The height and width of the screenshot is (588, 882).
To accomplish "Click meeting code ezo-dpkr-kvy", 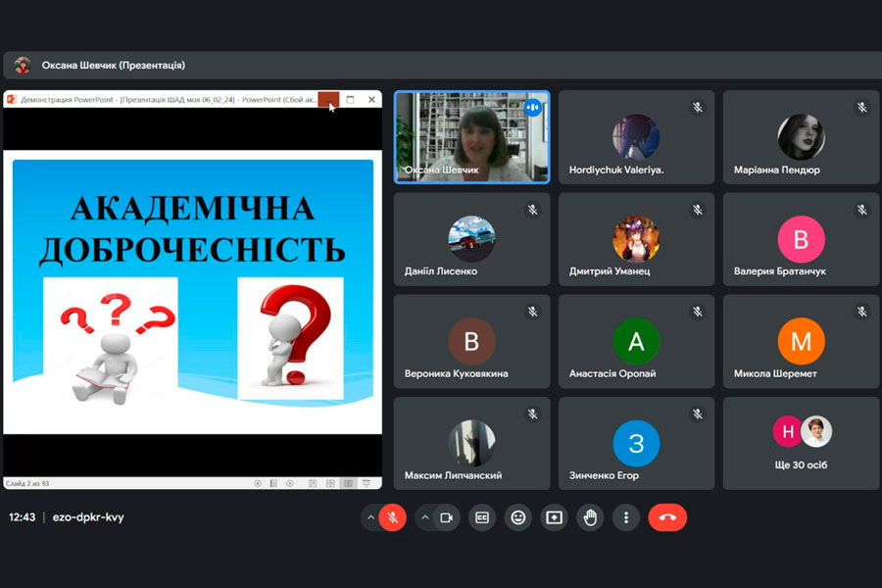I will point(88,517).
